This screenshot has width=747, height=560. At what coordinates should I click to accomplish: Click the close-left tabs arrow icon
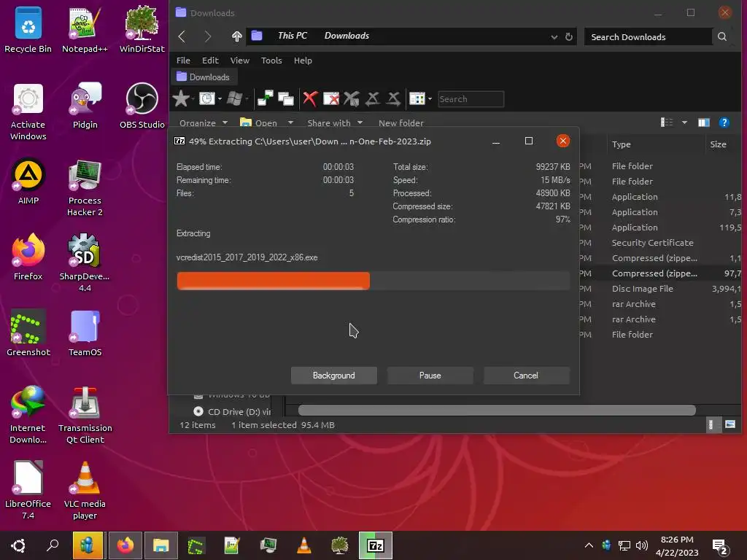(373, 98)
